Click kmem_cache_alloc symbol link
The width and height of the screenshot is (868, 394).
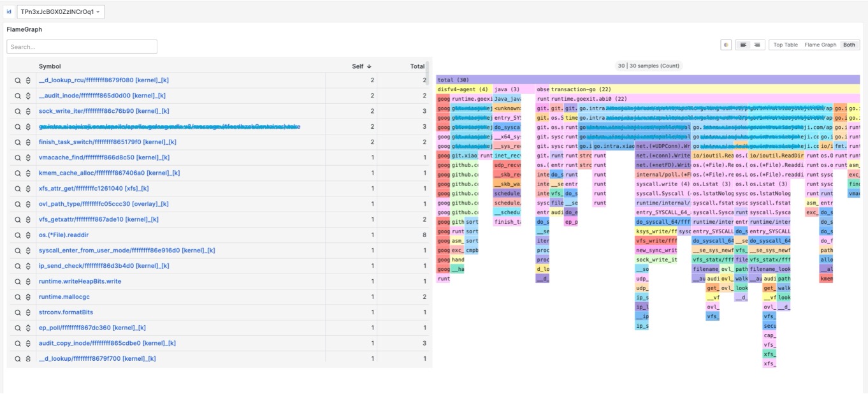coord(109,173)
